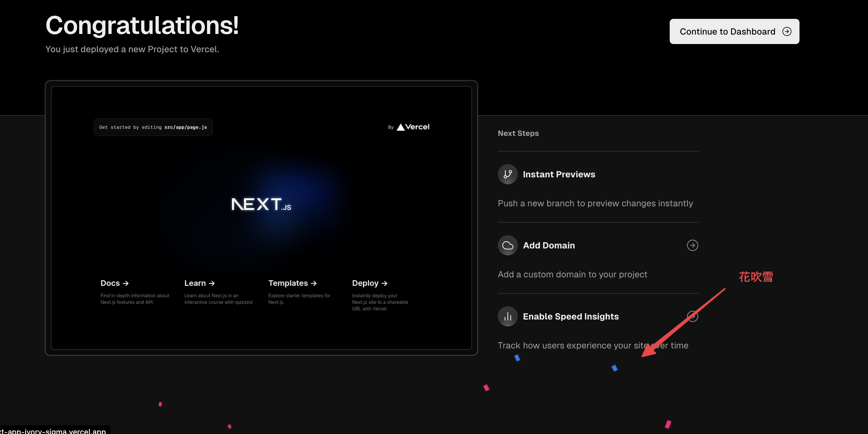Click the Deploy link in preview
Screen dimensions: 868x434
tap(370, 283)
